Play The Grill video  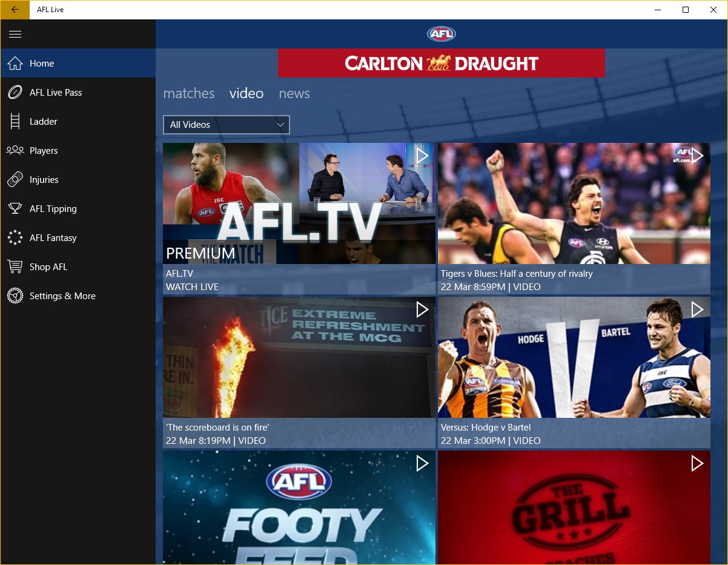pyautogui.click(x=697, y=463)
